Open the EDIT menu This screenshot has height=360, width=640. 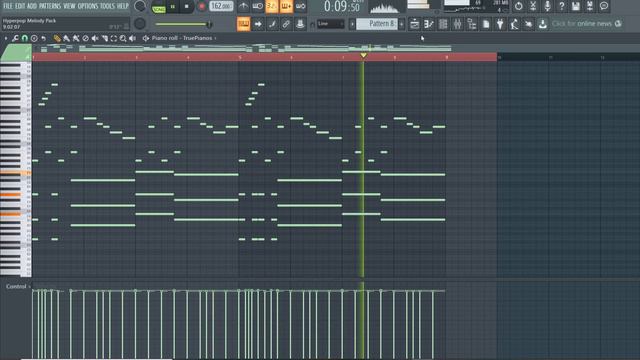pyautogui.click(x=20, y=6)
